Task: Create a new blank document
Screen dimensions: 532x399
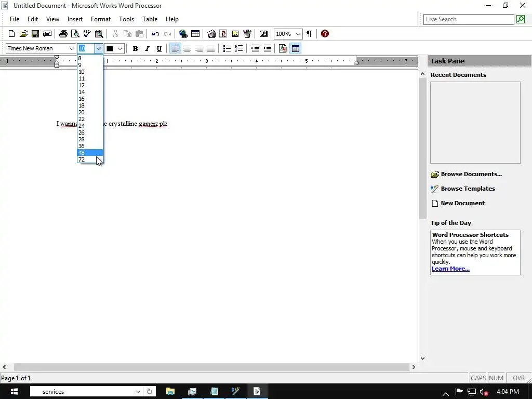Action: tap(11, 34)
